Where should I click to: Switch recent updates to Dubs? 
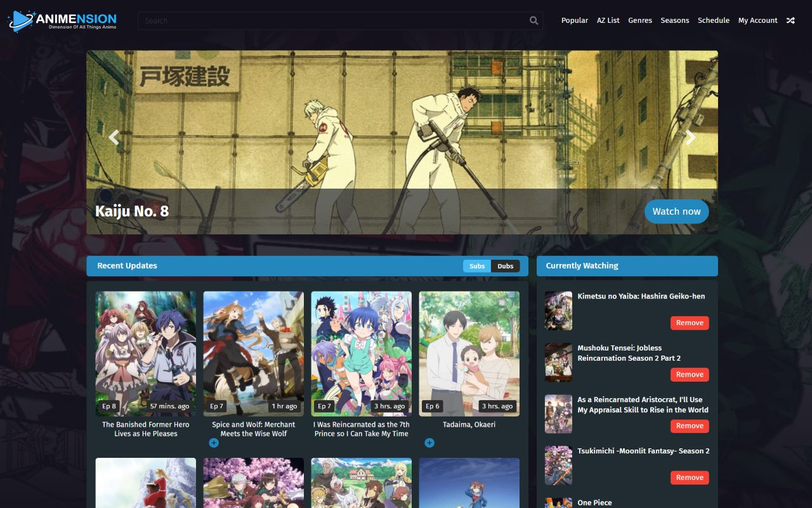pos(506,266)
